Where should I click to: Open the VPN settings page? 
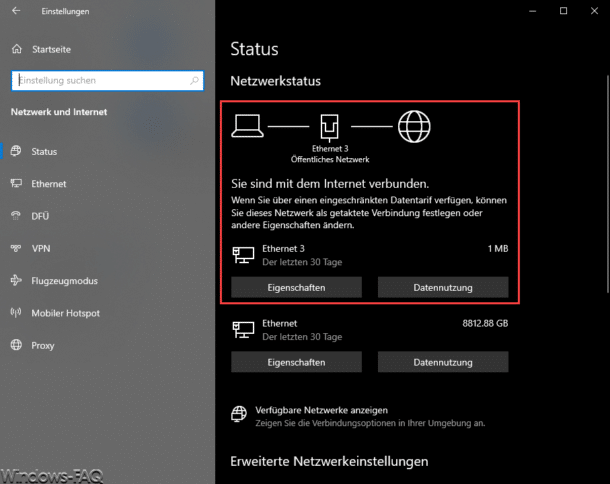tap(41, 248)
